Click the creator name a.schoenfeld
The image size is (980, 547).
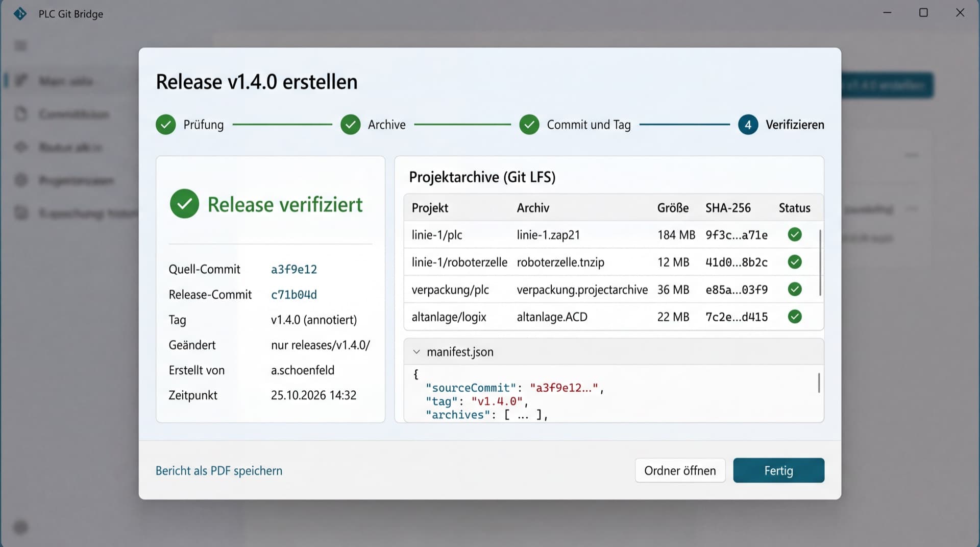click(303, 370)
